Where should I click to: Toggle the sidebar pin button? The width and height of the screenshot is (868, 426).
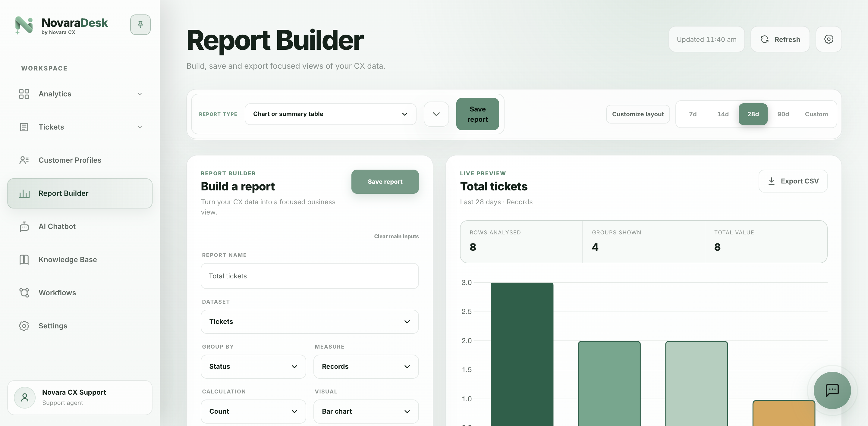(x=140, y=25)
